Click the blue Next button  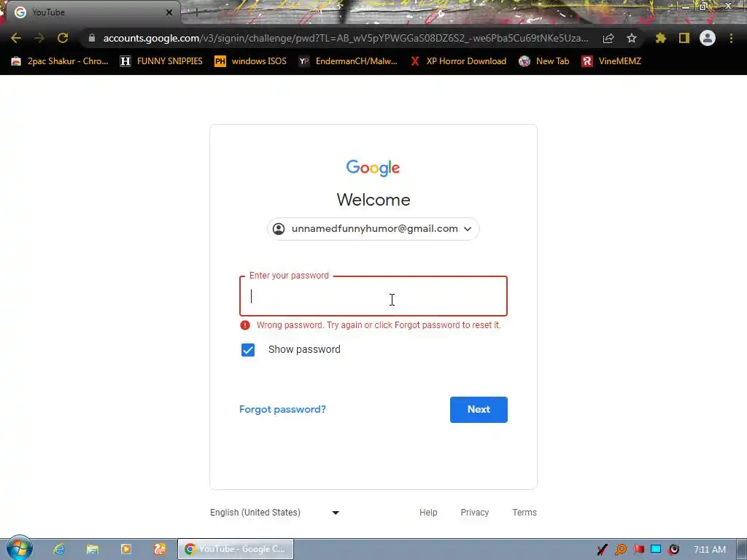coord(479,410)
